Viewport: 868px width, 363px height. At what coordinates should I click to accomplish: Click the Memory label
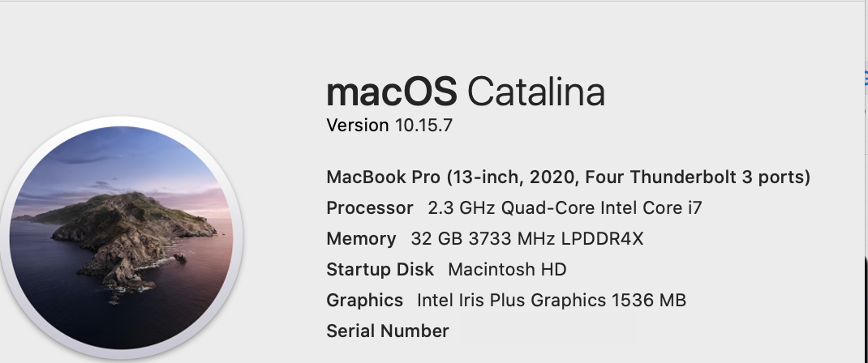coord(361,239)
